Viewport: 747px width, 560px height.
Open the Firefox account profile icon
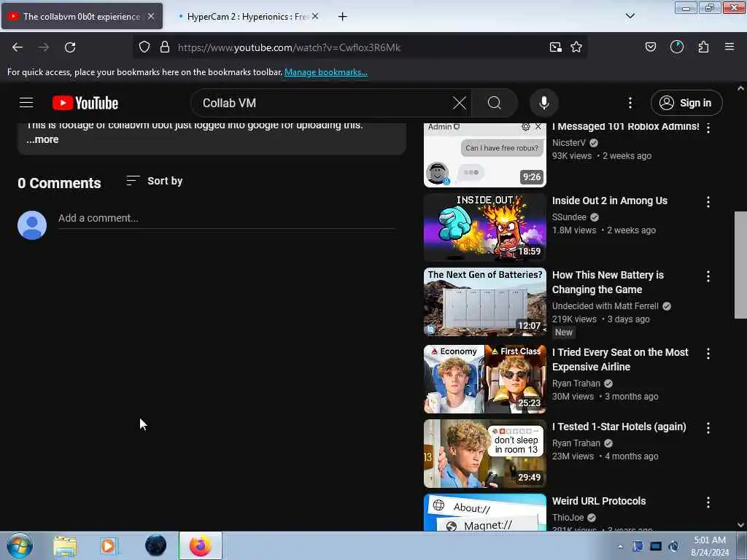[676, 47]
